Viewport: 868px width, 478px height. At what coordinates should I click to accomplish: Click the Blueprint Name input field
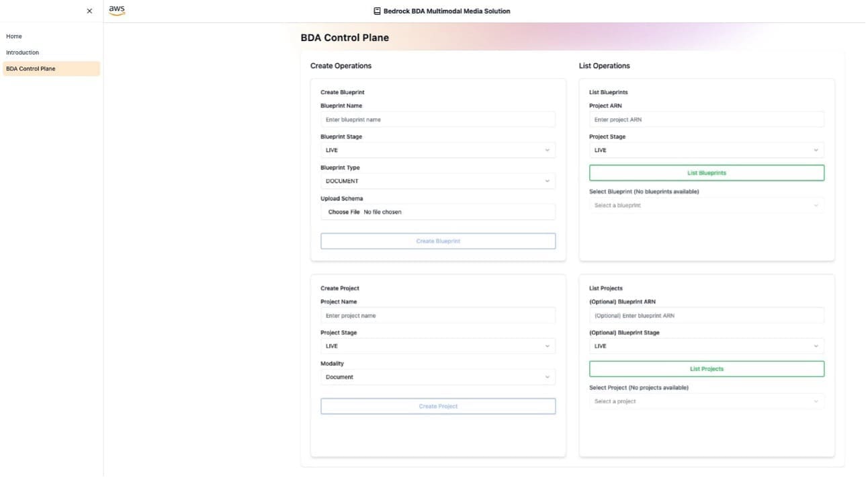tap(438, 119)
